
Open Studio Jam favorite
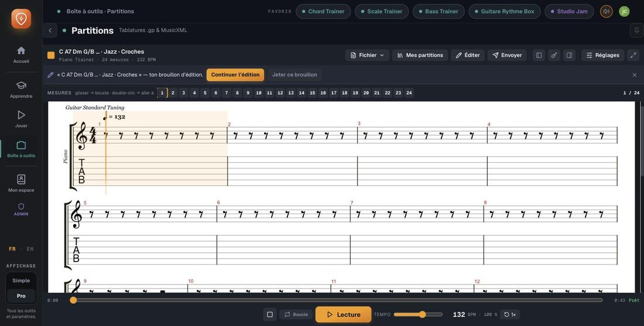pos(569,11)
